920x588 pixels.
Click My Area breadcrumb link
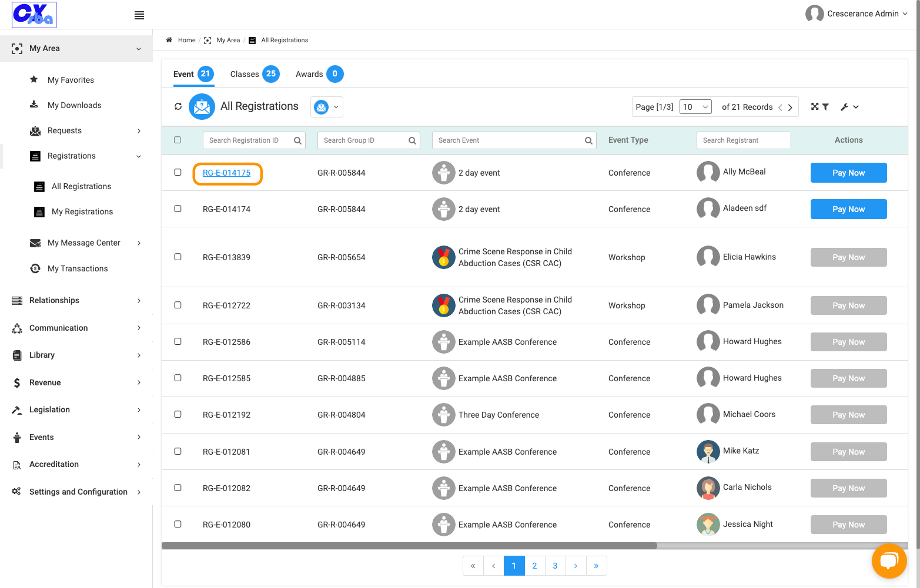coord(228,40)
